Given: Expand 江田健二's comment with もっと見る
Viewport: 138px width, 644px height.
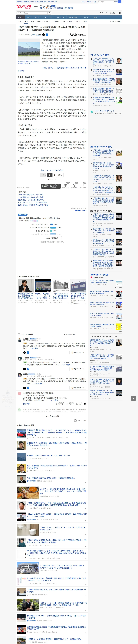Looking at the screenshot, I should pos(34,348).
